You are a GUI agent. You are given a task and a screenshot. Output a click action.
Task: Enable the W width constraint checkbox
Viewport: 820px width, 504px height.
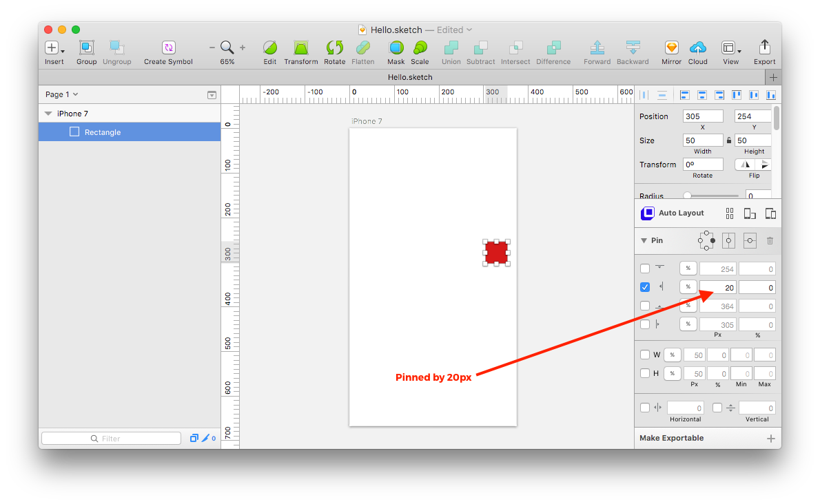(645, 355)
